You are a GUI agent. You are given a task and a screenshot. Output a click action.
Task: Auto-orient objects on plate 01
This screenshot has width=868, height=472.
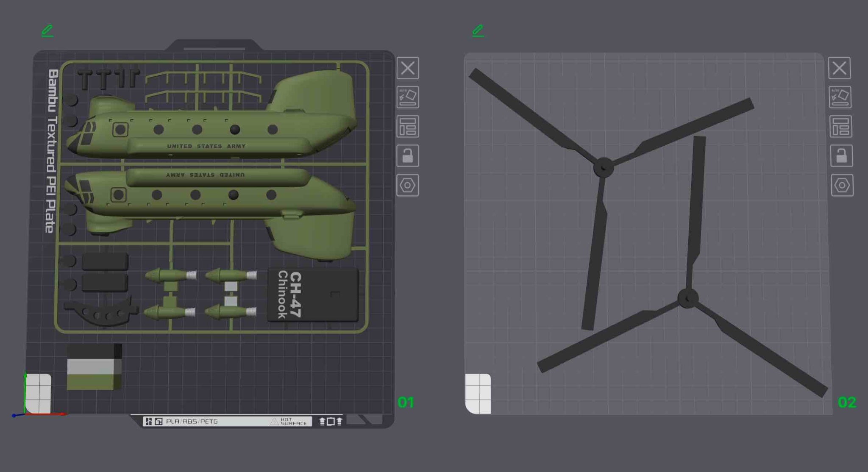(x=408, y=97)
